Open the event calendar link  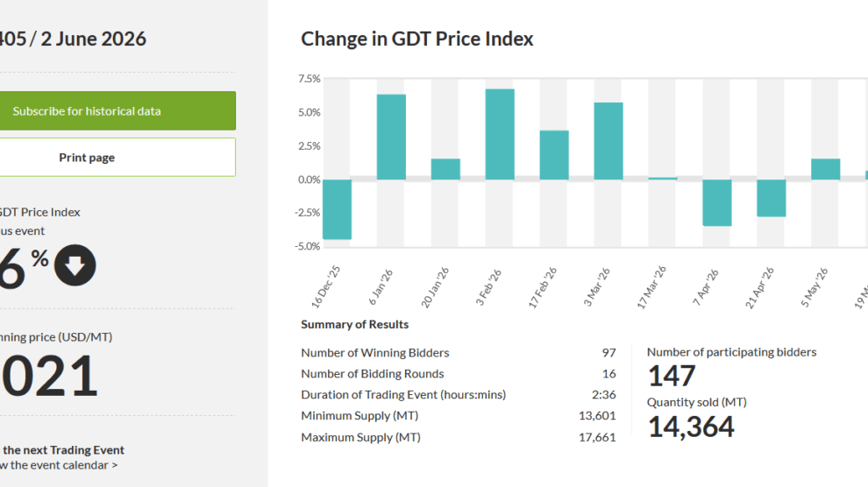point(59,465)
